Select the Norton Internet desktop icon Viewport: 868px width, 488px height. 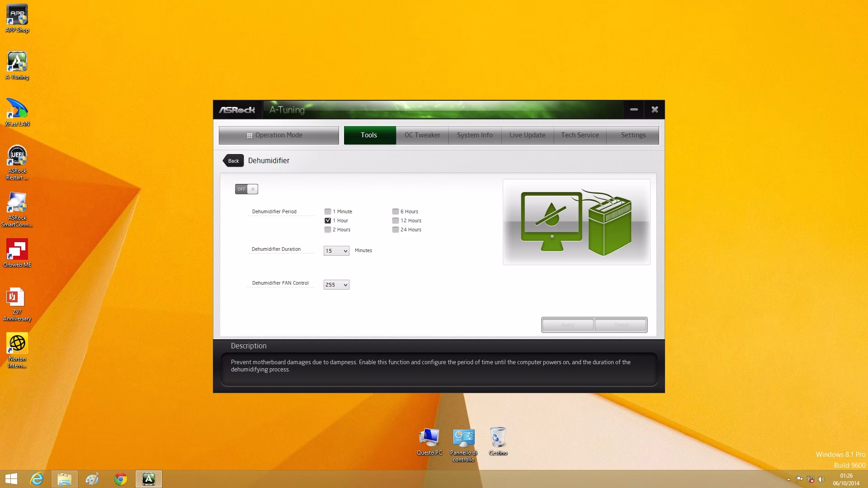(17, 351)
